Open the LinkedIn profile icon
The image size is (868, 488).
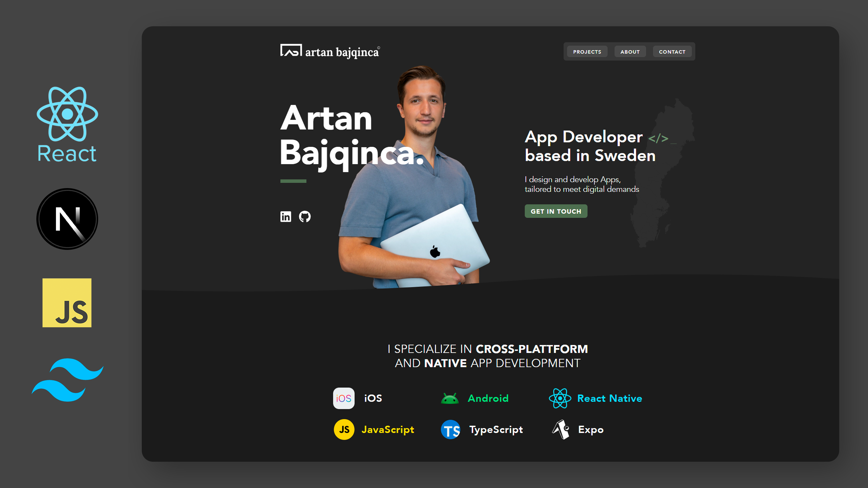pos(286,217)
